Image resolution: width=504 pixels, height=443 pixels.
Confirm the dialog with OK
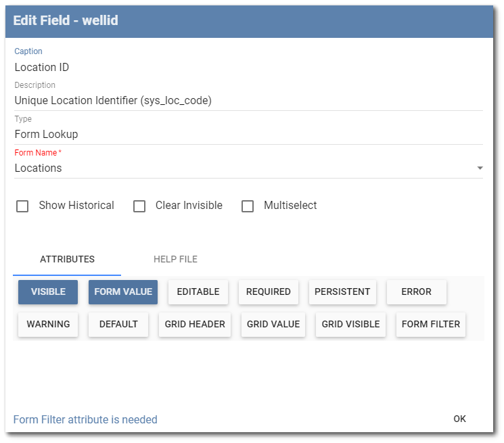[x=459, y=419]
